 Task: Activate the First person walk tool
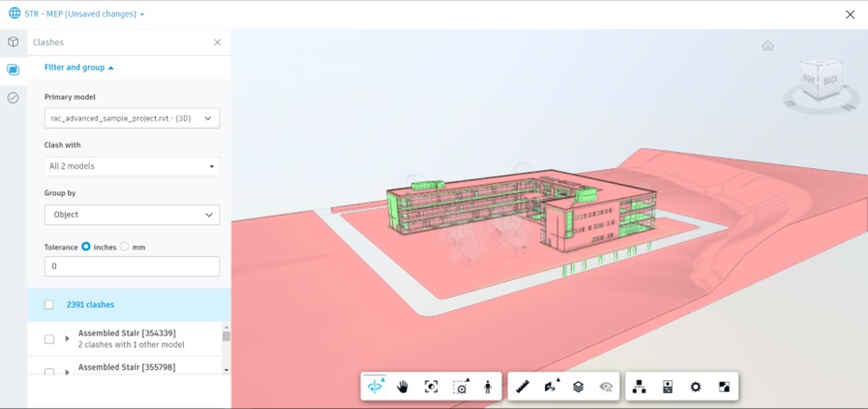coord(488,387)
